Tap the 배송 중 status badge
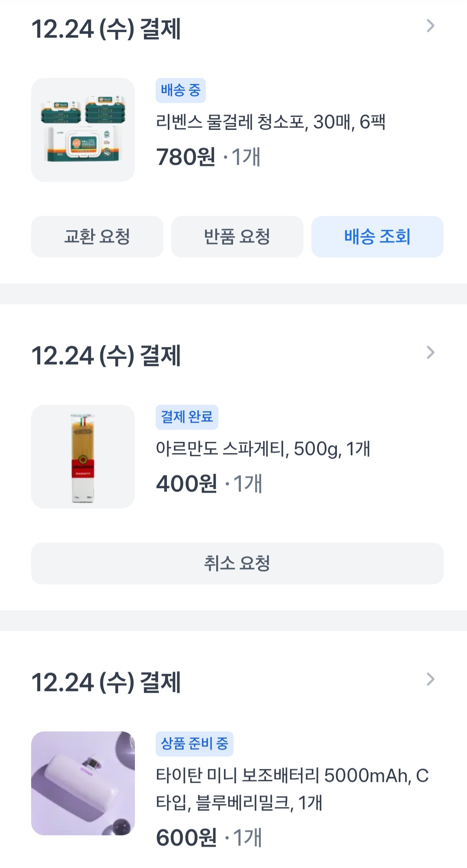 click(181, 90)
